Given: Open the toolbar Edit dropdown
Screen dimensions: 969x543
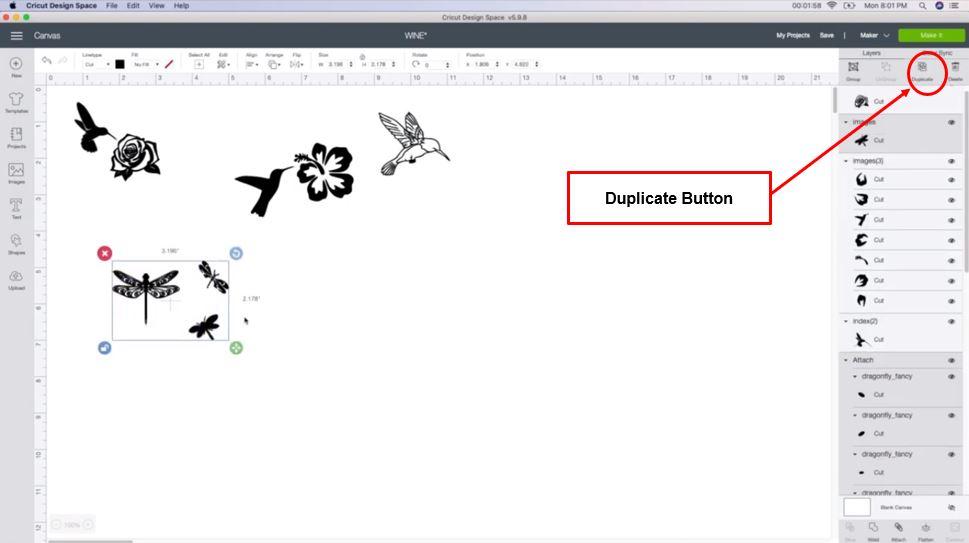Looking at the screenshot, I should pyautogui.click(x=223, y=64).
